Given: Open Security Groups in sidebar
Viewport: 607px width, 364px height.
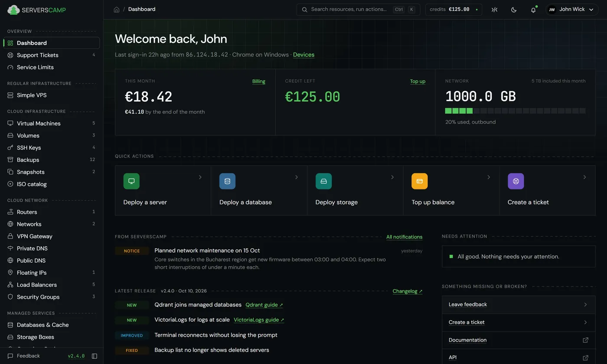Looking at the screenshot, I should click(x=52, y=297).
